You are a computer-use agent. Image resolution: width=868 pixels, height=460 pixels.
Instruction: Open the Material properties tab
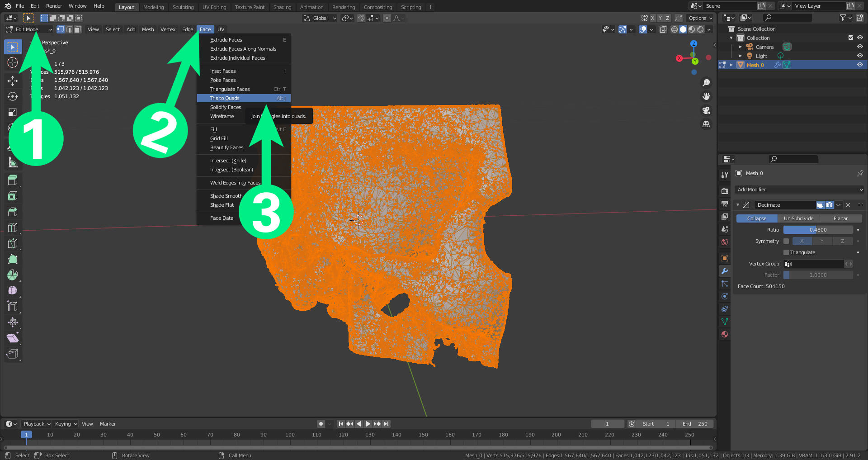point(725,334)
